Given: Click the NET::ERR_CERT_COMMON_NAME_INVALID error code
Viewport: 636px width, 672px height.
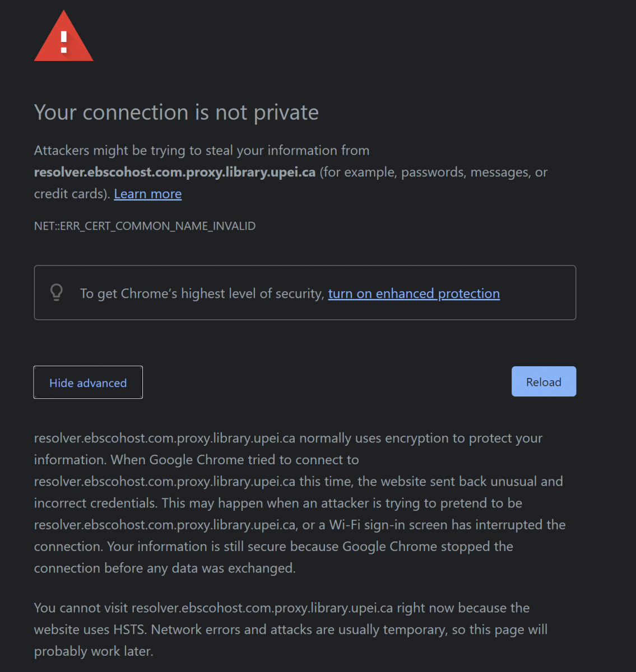Looking at the screenshot, I should tap(145, 226).
